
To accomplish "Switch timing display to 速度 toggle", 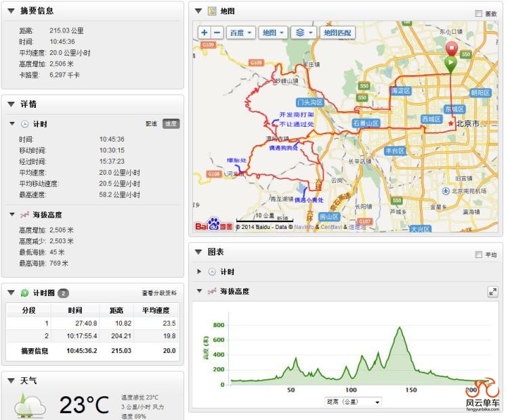I will pyautogui.click(x=171, y=124).
